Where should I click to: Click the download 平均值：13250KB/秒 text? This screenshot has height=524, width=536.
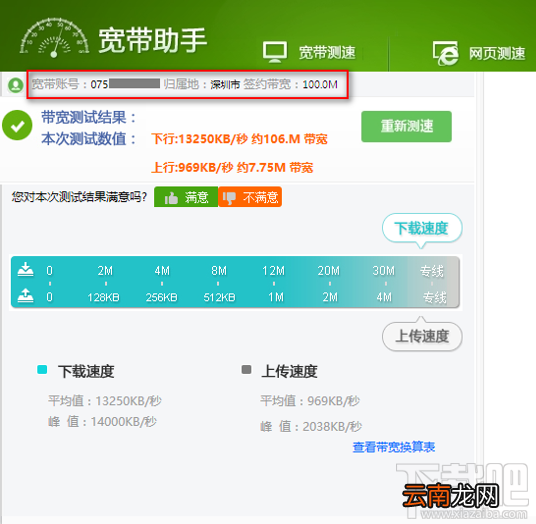pos(105,401)
